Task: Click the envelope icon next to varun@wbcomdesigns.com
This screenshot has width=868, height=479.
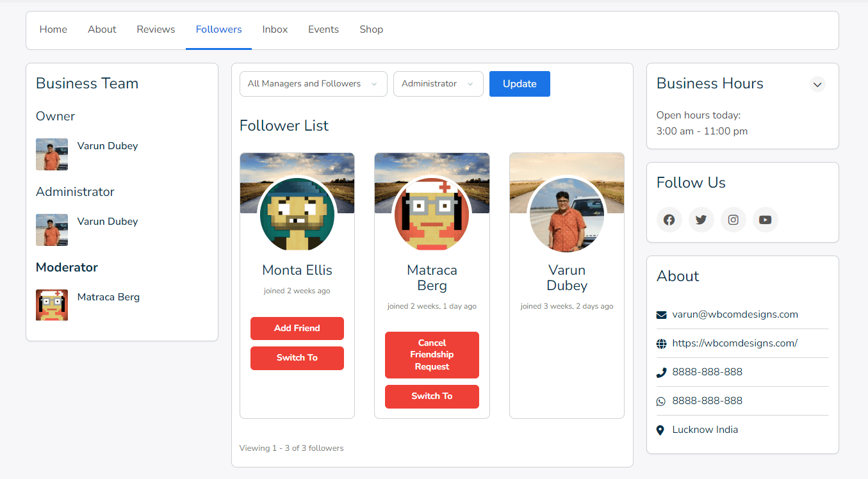Action: click(660, 314)
